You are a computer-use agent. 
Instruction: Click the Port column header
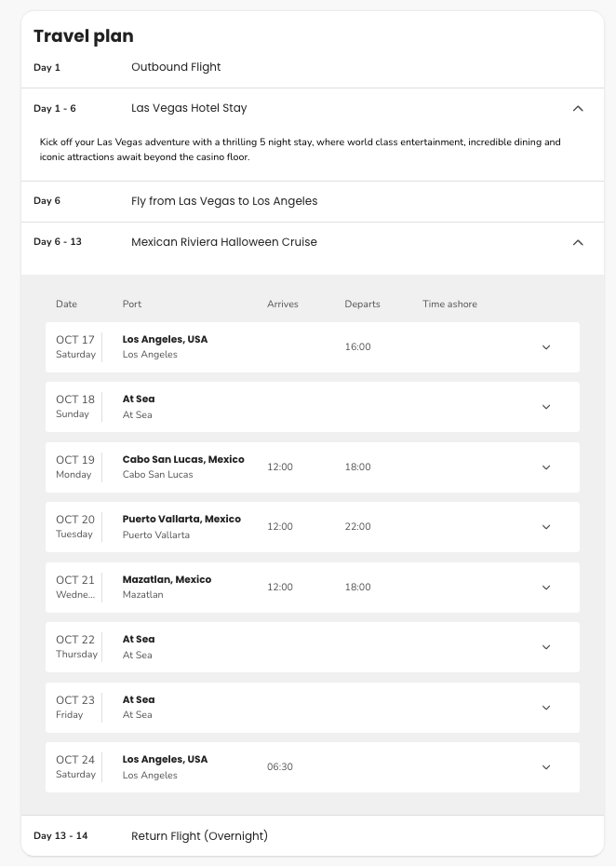[x=131, y=304]
